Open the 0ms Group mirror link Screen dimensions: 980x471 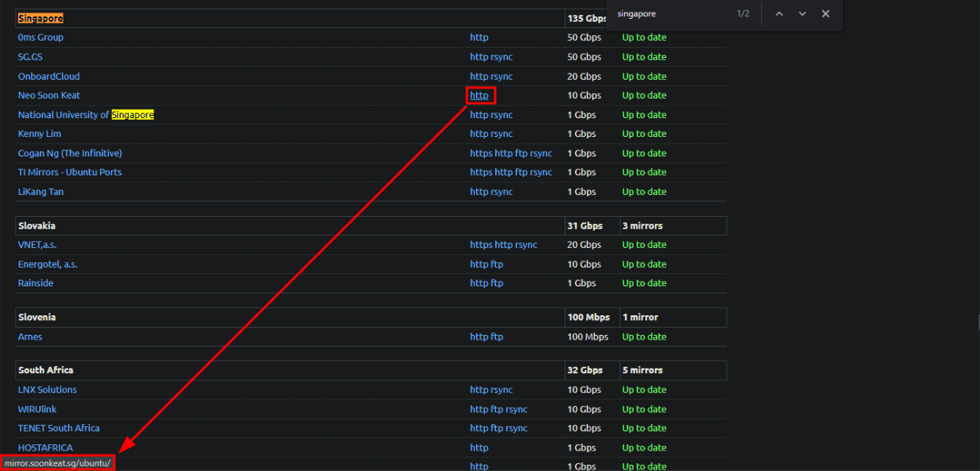tap(41, 38)
